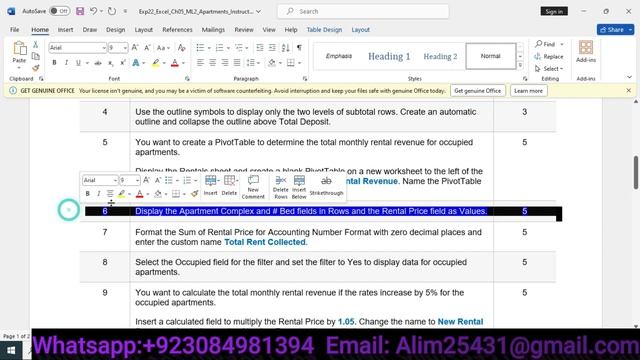The height and width of the screenshot is (360, 640).
Task: Decrease paragraph indent
Action: tap(260, 48)
